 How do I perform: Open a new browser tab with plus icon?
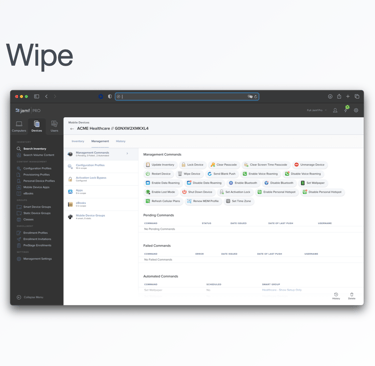(348, 97)
